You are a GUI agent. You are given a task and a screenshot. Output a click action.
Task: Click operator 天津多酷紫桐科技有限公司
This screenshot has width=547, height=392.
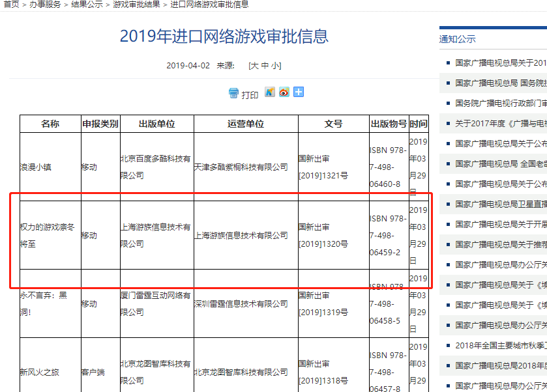click(x=241, y=167)
